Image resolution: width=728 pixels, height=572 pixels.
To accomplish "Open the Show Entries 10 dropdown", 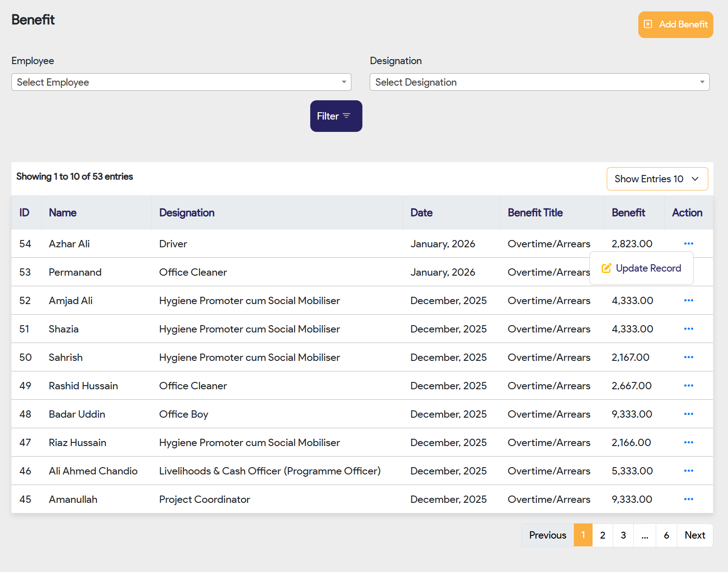I will click(x=657, y=179).
